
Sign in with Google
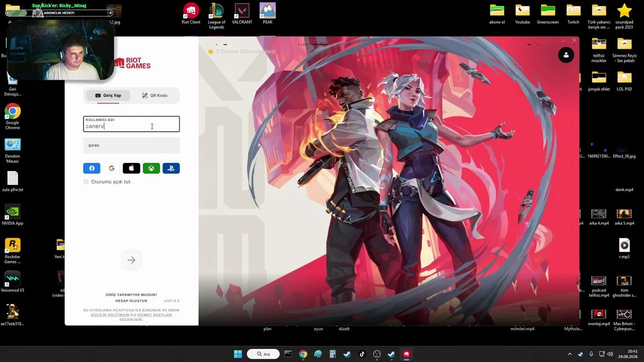tap(111, 168)
